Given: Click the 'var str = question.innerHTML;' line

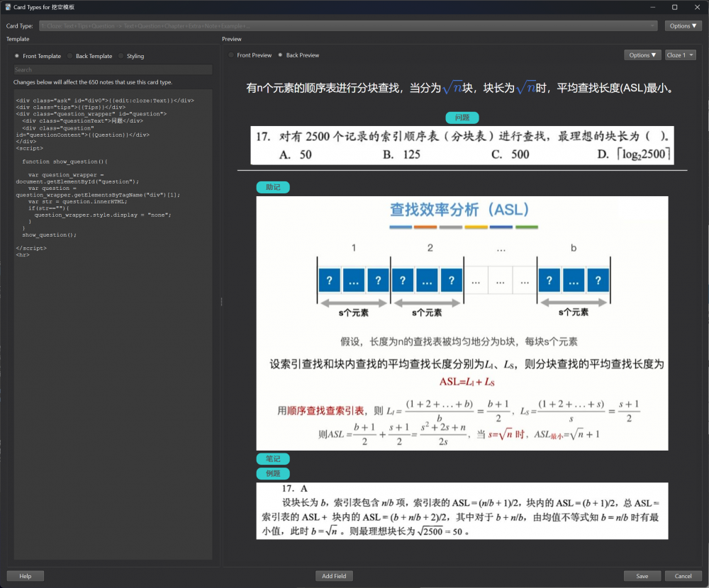Looking at the screenshot, I should coord(78,202).
